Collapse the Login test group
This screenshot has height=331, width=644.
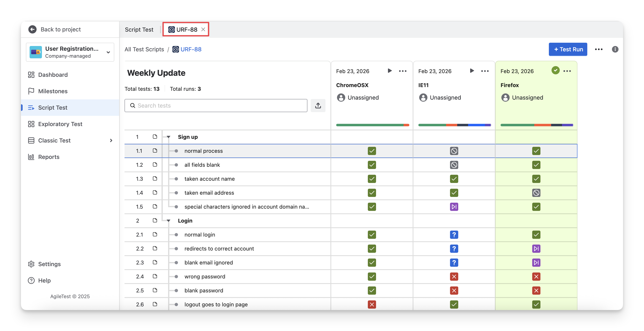(169, 221)
